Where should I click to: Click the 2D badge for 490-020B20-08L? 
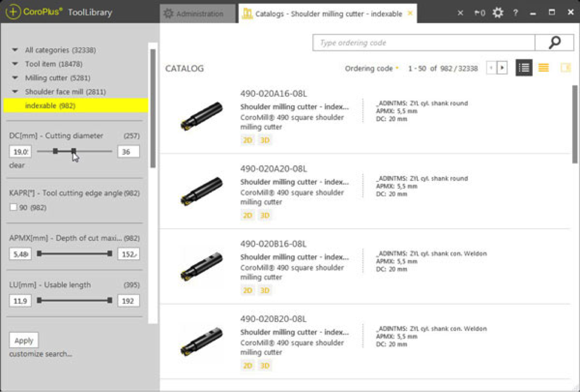[x=248, y=366]
